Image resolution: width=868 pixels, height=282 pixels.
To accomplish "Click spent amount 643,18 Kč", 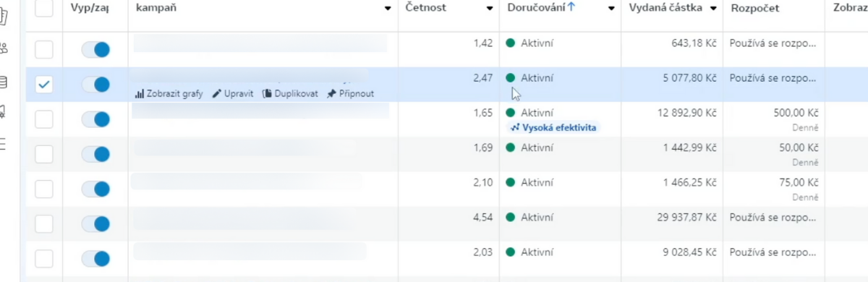I will click(694, 43).
